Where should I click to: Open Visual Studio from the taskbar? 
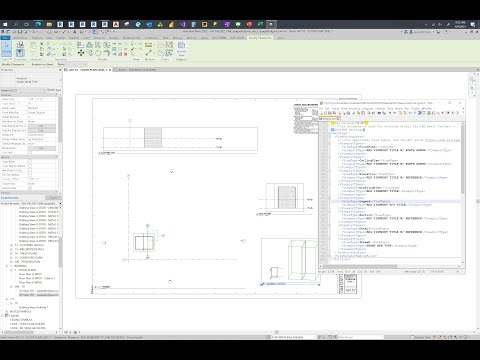coord(182,24)
